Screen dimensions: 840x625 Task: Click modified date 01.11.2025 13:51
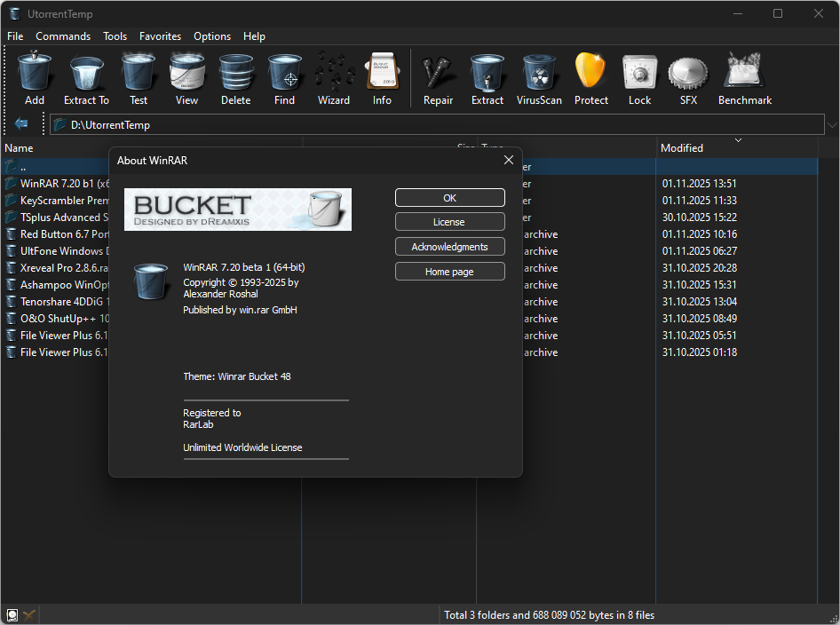[699, 183]
